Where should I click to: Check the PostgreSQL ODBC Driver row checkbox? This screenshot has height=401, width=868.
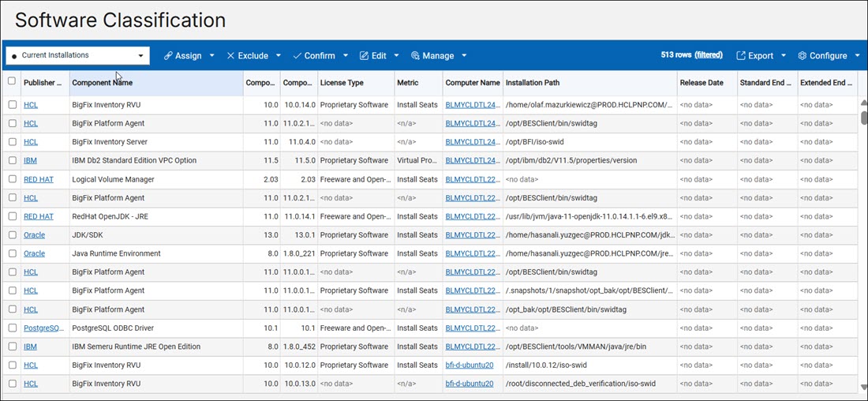point(12,328)
